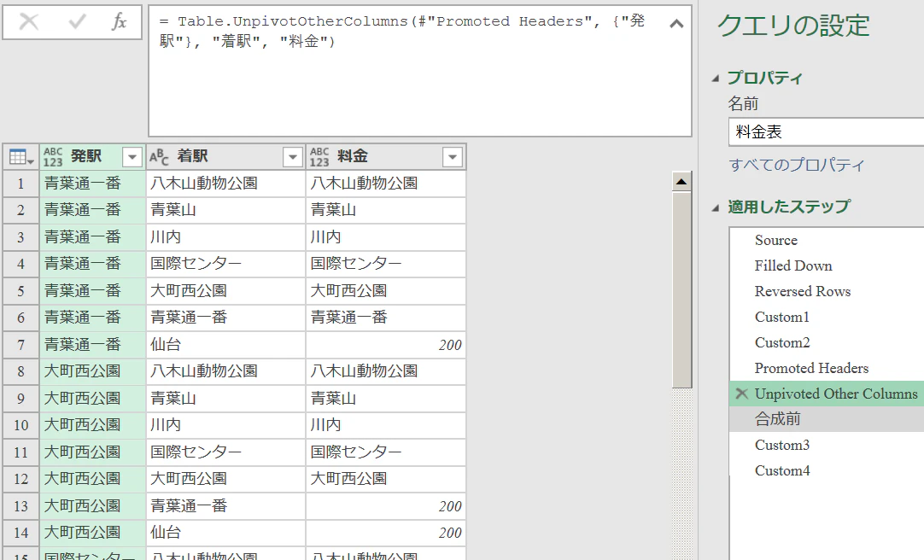Viewport: 924px width, 560px height.
Task: Collapse the 適用したステップ section
Action: click(x=716, y=207)
